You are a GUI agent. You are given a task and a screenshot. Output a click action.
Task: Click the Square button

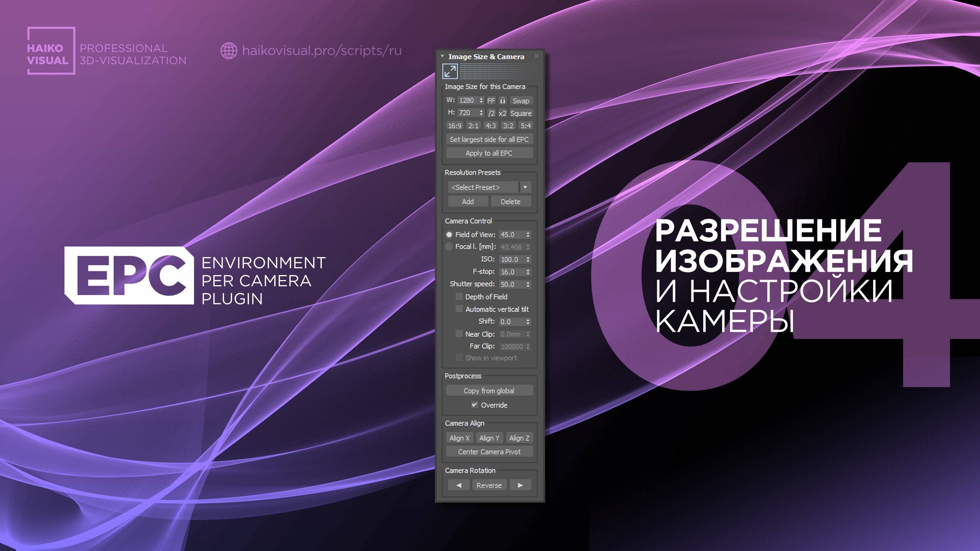[x=521, y=113]
